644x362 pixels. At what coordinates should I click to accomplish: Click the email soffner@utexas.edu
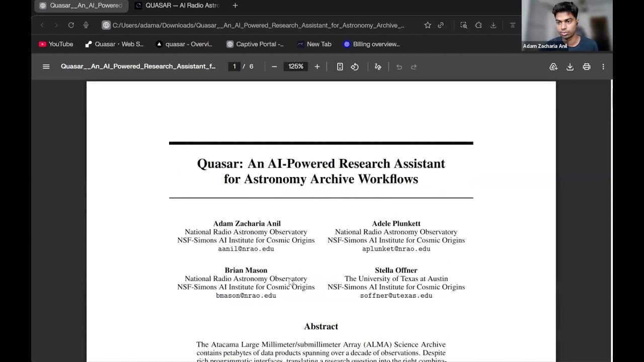tap(396, 296)
